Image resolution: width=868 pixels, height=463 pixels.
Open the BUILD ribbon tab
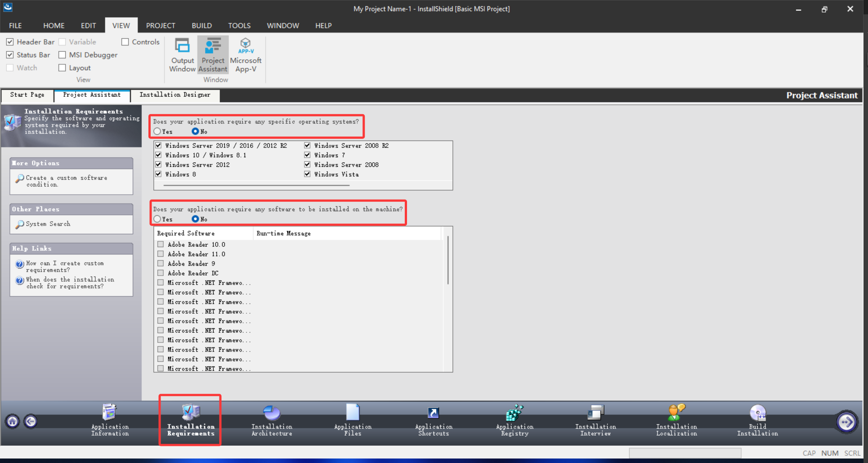[x=201, y=26]
